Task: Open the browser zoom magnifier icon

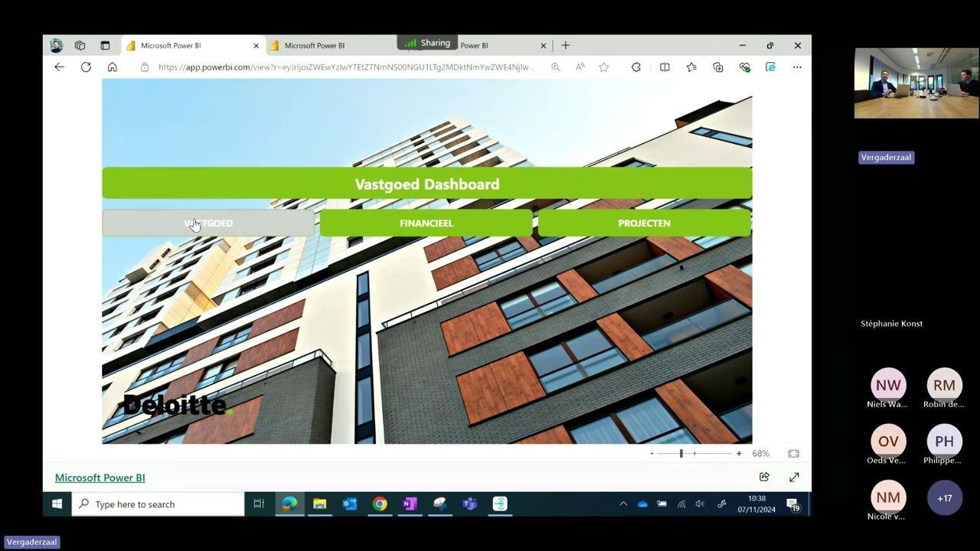Action: pos(555,67)
